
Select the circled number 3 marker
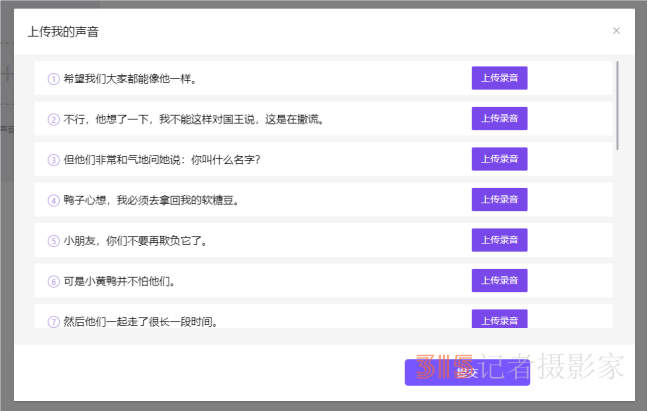tap(54, 159)
